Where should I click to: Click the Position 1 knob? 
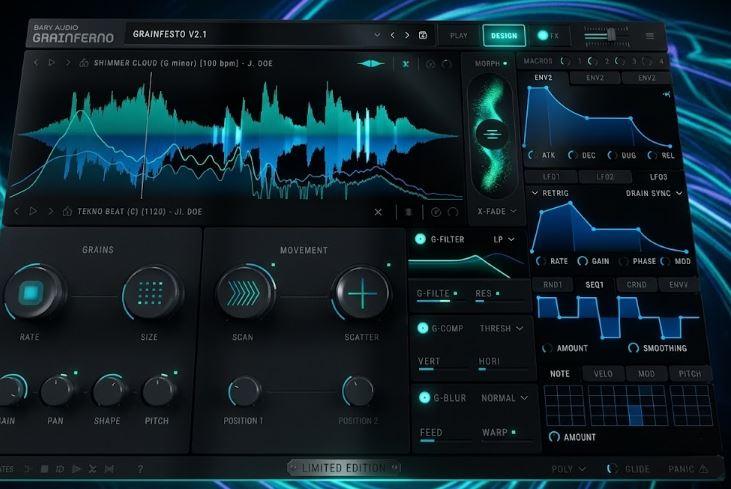(x=244, y=391)
